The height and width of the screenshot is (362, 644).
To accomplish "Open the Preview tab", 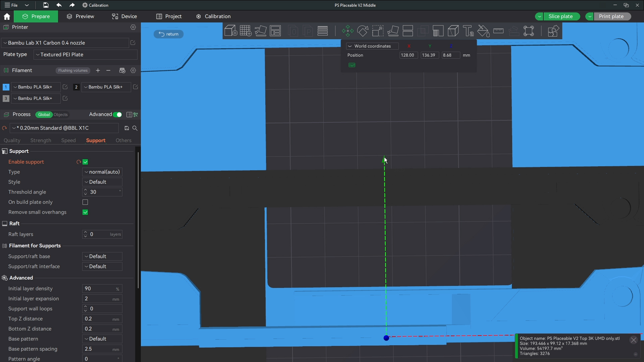I will click(x=80, y=16).
